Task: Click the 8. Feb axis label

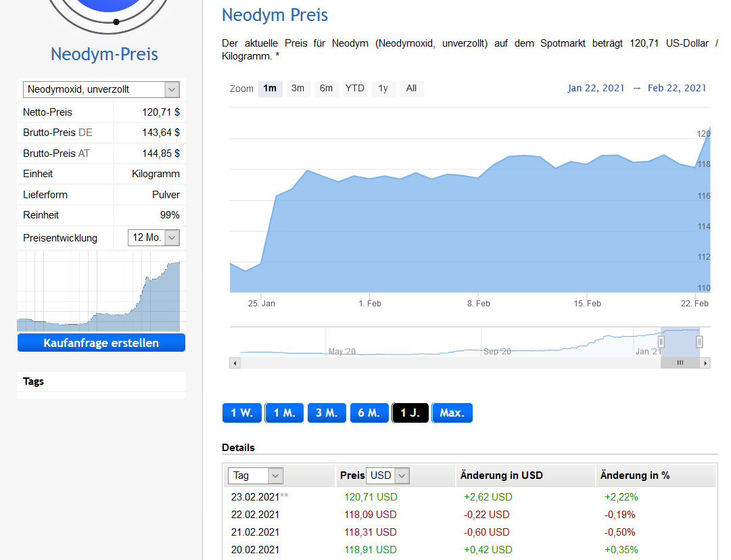Action: pos(479,304)
